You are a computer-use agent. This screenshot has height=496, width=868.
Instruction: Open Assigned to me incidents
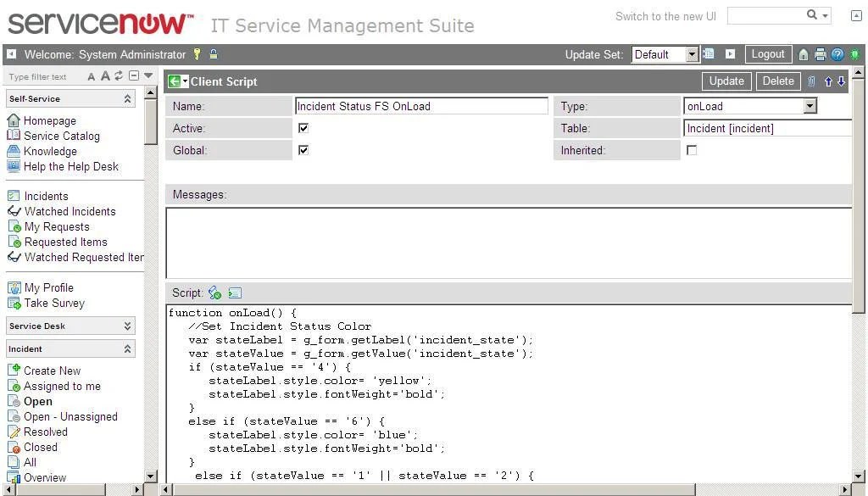tap(62, 386)
